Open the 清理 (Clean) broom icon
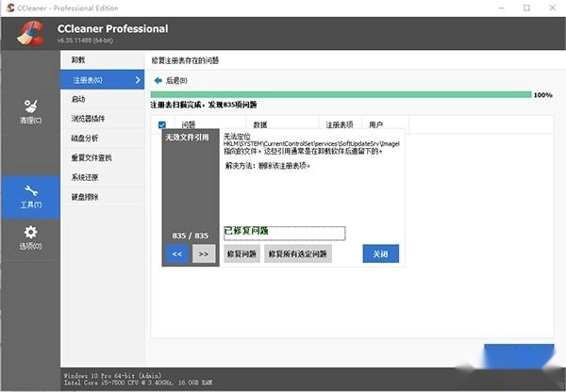The height and width of the screenshot is (392, 566). pos(30,106)
